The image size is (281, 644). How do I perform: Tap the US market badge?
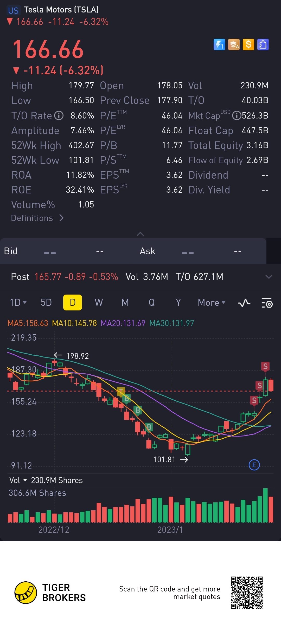(13, 10)
